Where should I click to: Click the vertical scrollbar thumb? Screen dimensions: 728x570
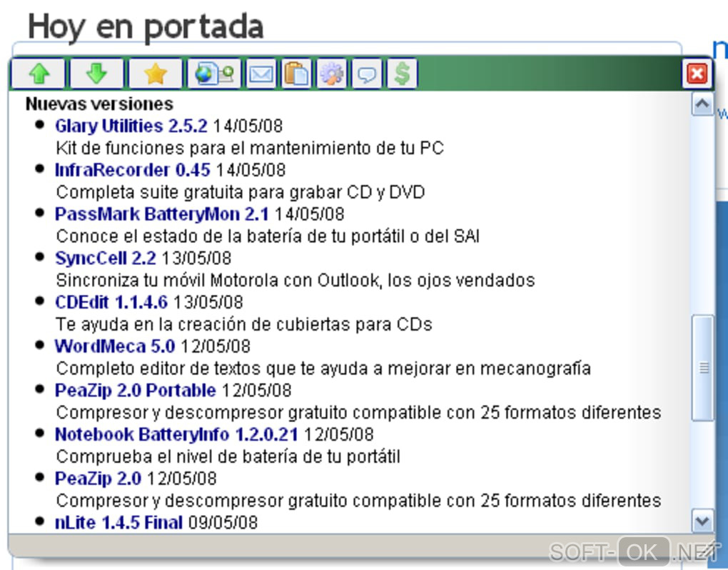tap(702, 368)
